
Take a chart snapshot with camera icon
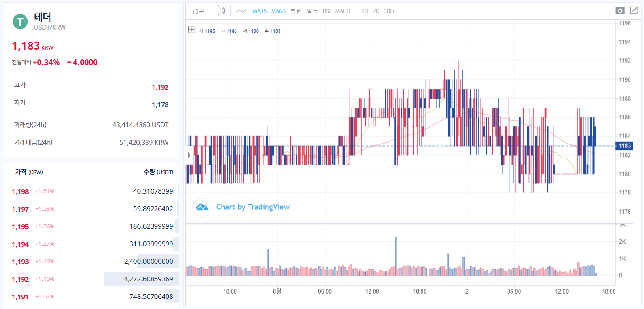(x=620, y=10)
